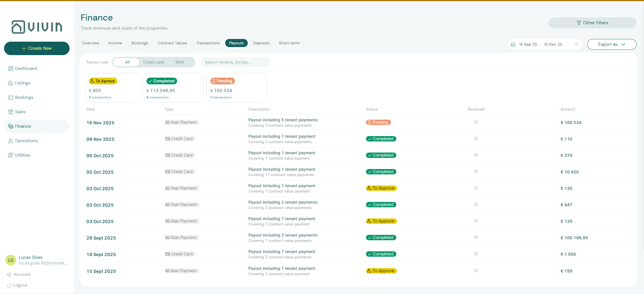Open the Other Filters panel
644x294 pixels.
pyautogui.click(x=592, y=23)
